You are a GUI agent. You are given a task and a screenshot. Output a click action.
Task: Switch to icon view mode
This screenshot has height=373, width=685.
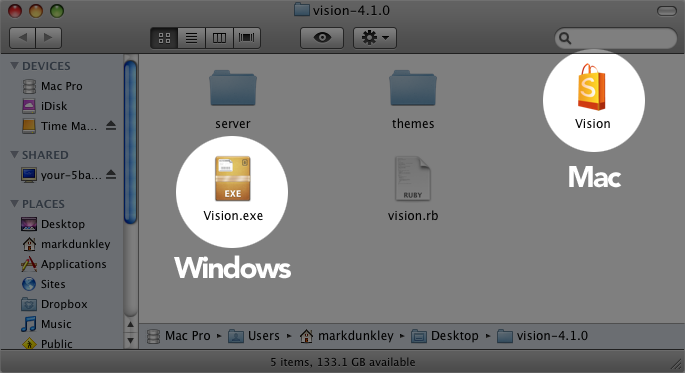tap(164, 38)
